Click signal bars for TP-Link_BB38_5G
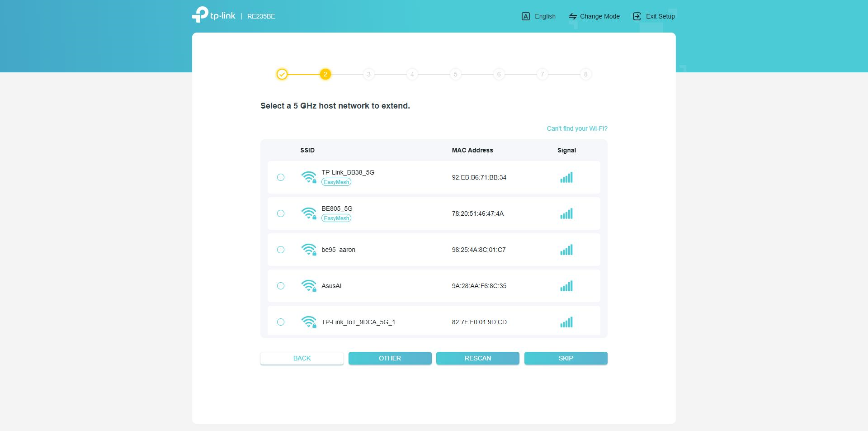The image size is (868, 431). pos(566,177)
